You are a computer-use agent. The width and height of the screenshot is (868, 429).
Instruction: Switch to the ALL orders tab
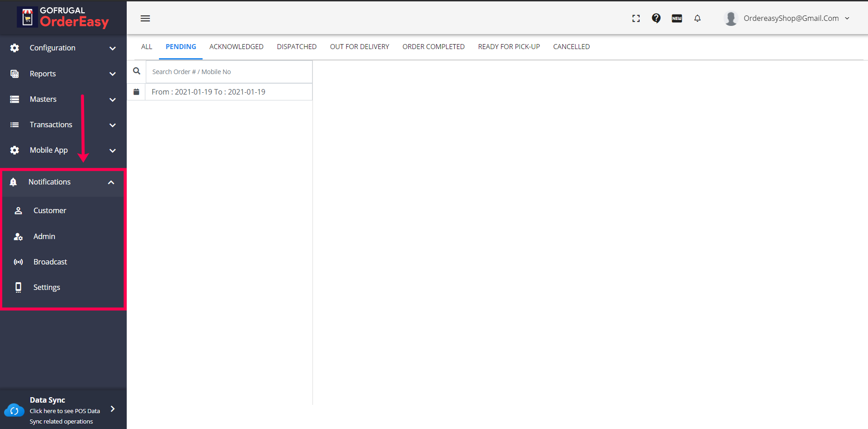(147, 47)
